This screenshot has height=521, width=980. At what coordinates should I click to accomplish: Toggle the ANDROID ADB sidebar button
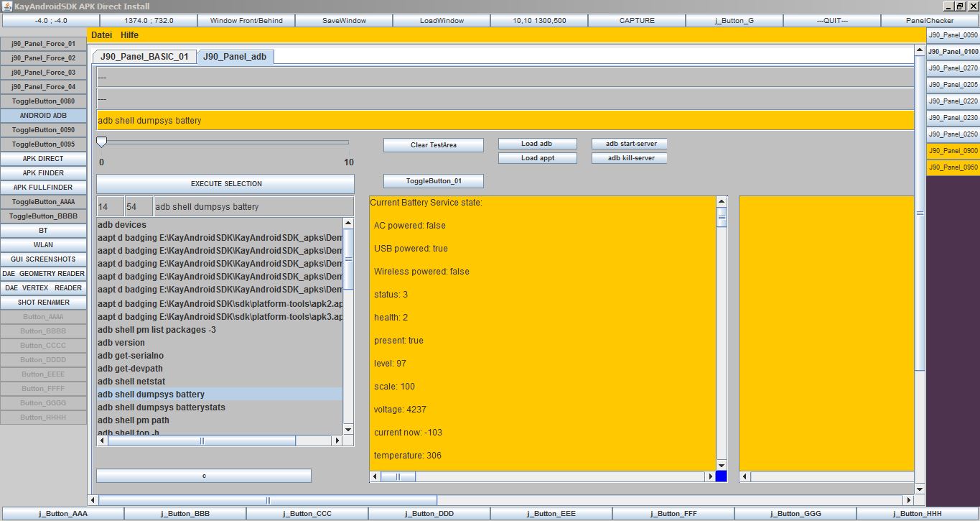point(43,116)
